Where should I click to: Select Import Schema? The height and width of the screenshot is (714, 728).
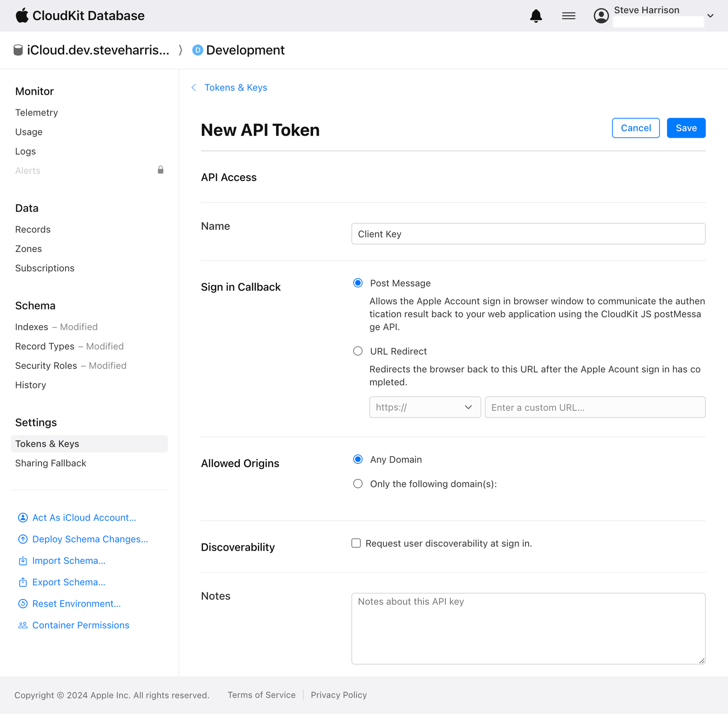click(69, 560)
